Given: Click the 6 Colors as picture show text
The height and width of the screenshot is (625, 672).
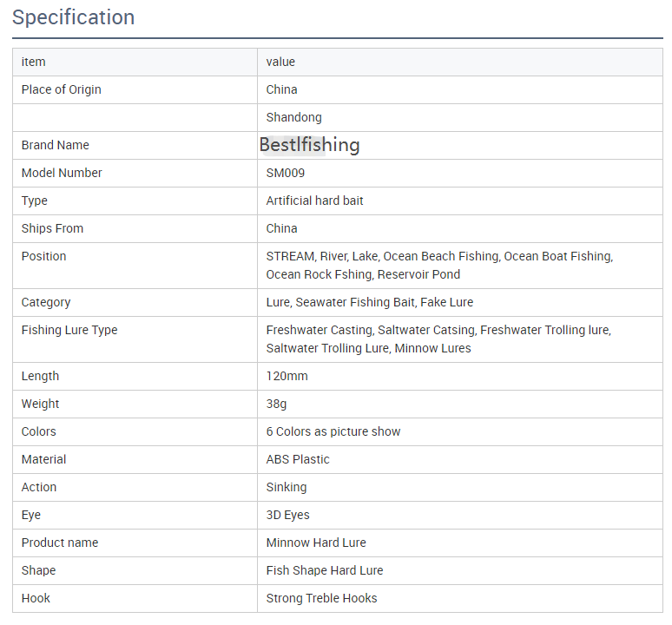Looking at the screenshot, I should coord(333,431).
